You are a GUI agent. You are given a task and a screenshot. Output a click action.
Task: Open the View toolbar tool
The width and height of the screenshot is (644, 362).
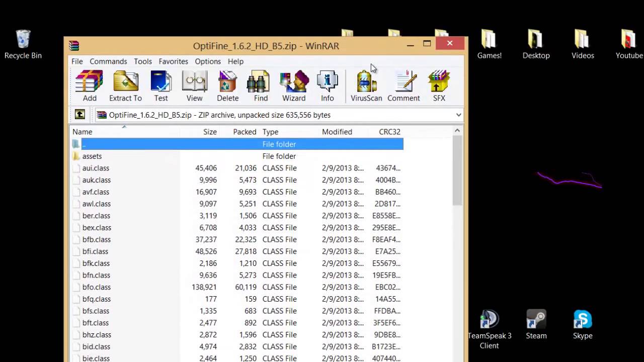(x=194, y=86)
